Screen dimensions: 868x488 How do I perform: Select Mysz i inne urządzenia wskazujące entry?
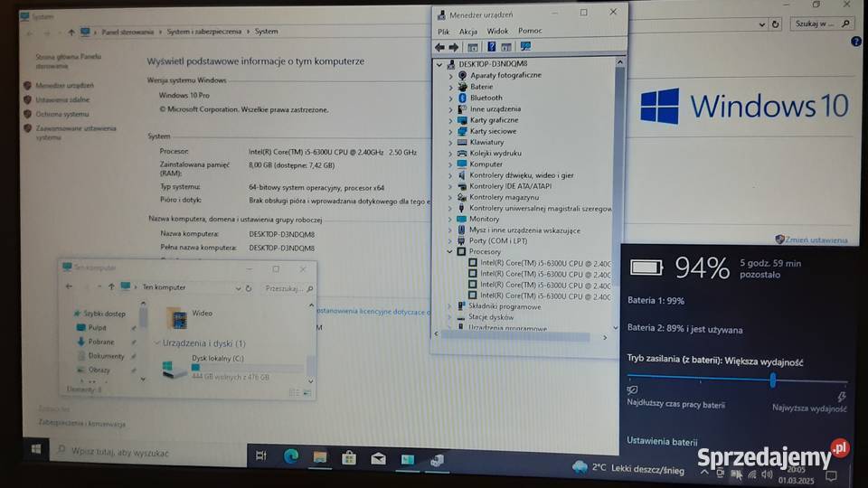[x=524, y=230]
